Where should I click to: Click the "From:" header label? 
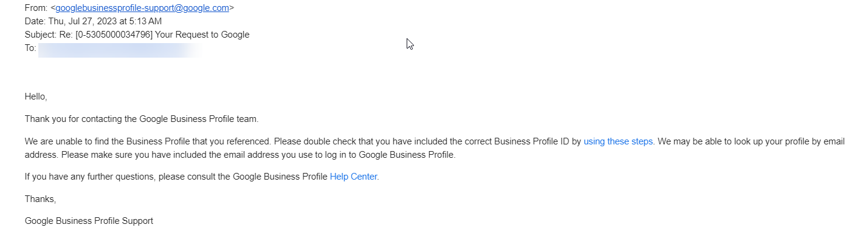coord(36,8)
